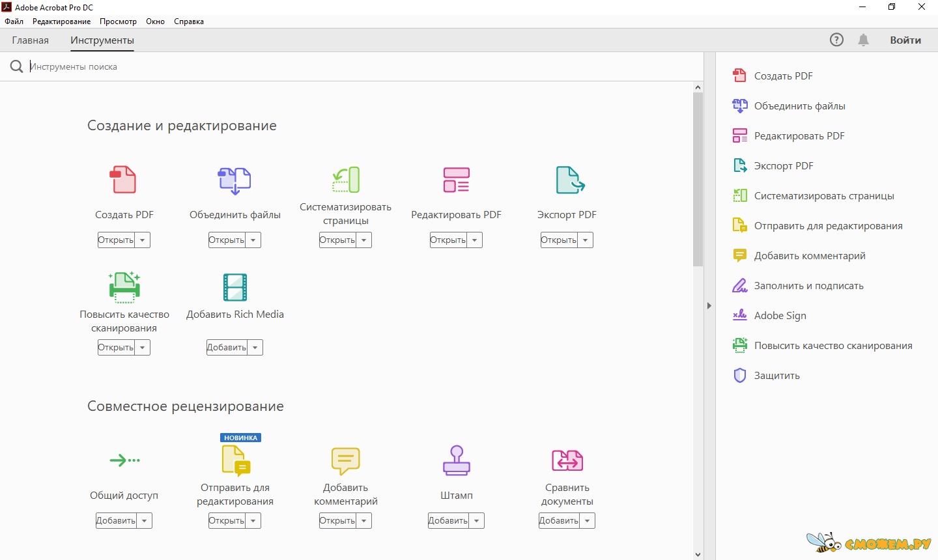Expand dropdown arrow under Редактировать PDF
The height and width of the screenshot is (560, 938).
[475, 240]
